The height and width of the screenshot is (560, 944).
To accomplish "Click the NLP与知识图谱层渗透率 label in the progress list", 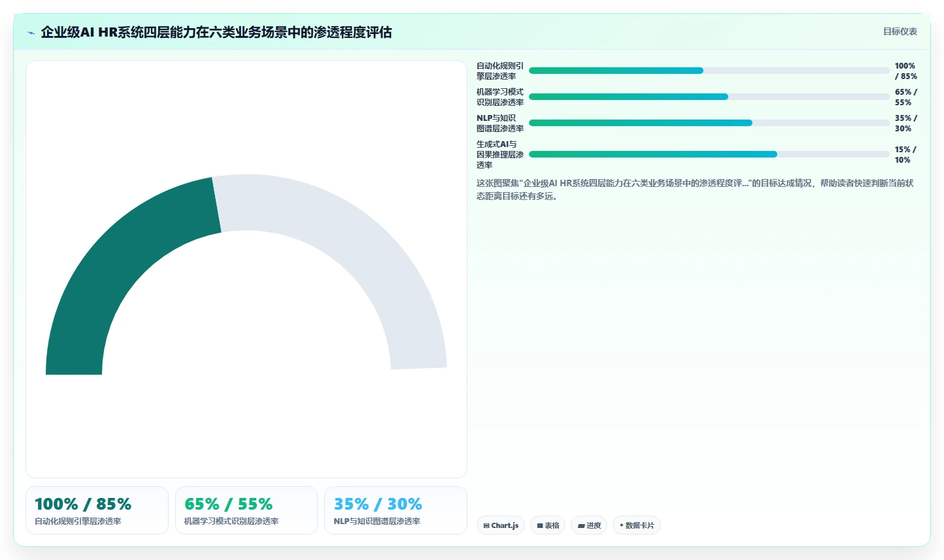I will [500, 123].
